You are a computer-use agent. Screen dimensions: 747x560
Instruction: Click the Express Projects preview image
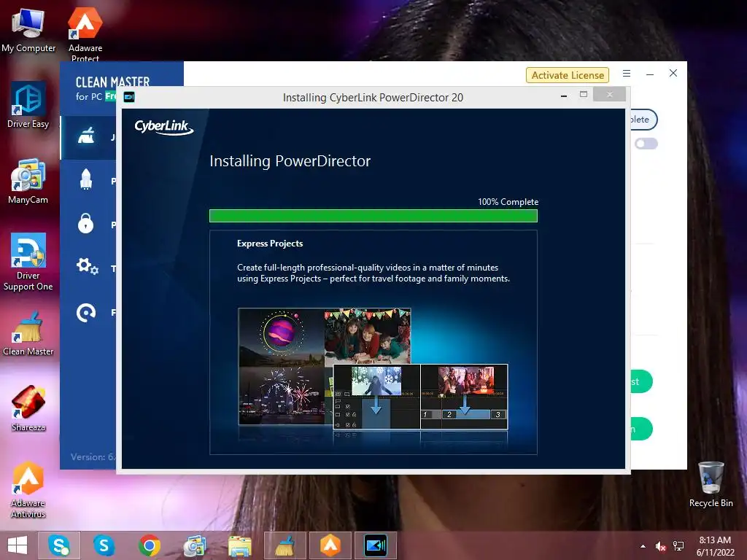pyautogui.click(x=373, y=368)
